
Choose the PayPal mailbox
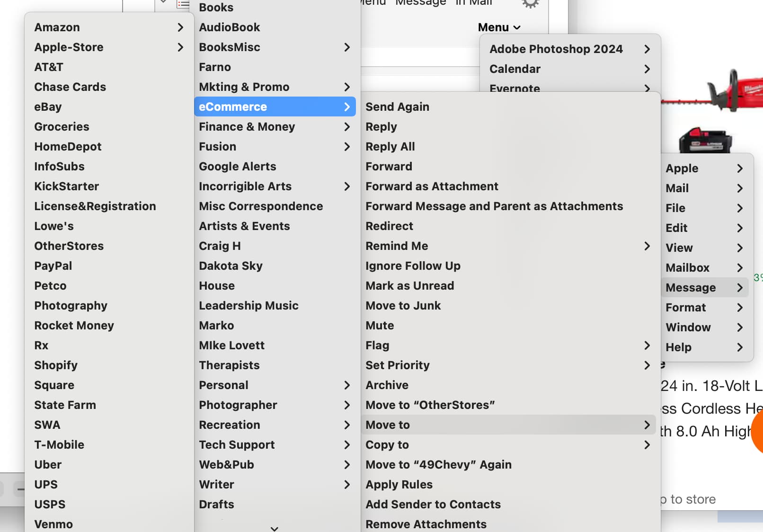tap(109, 266)
